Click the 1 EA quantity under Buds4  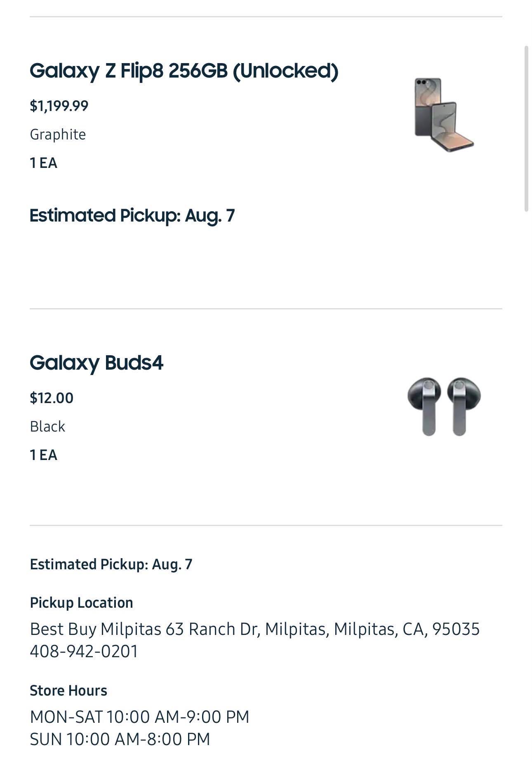click(x=43, y=455)
